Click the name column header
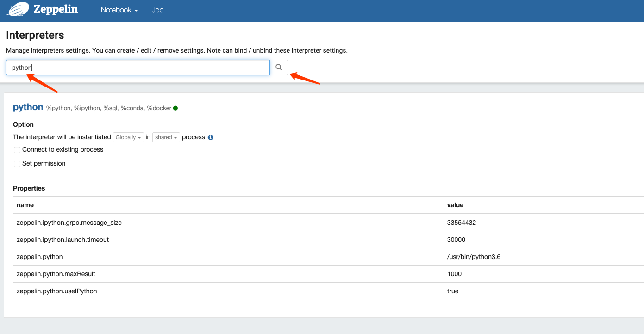The width and height of the screenshot is (644, 334). [x=25, y=205]
